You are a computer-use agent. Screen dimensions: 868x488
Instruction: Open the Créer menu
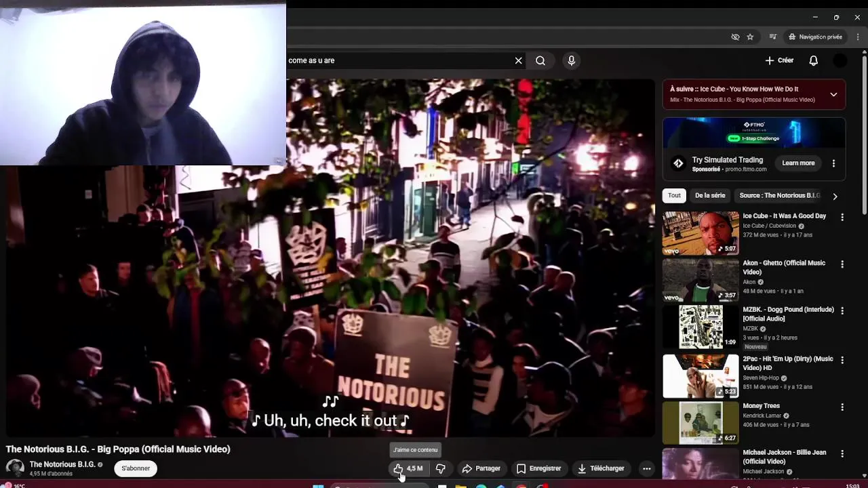tap(779, 60)
